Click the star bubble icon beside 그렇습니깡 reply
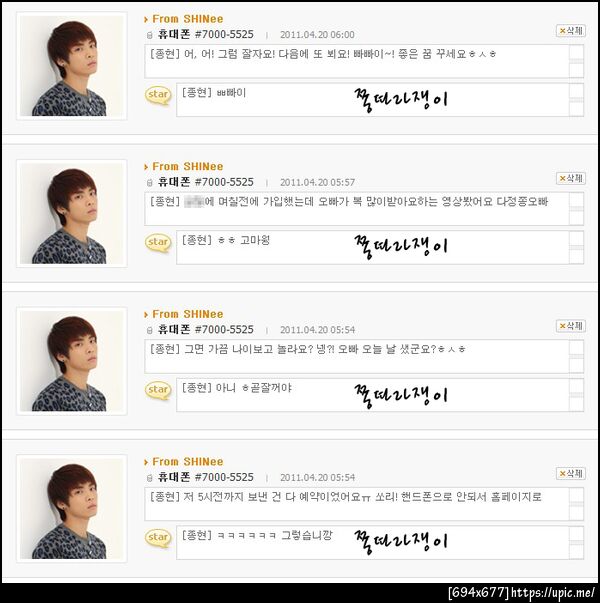Screen dimensions: 600x603 pyautogui.click(x=158, y=538)
